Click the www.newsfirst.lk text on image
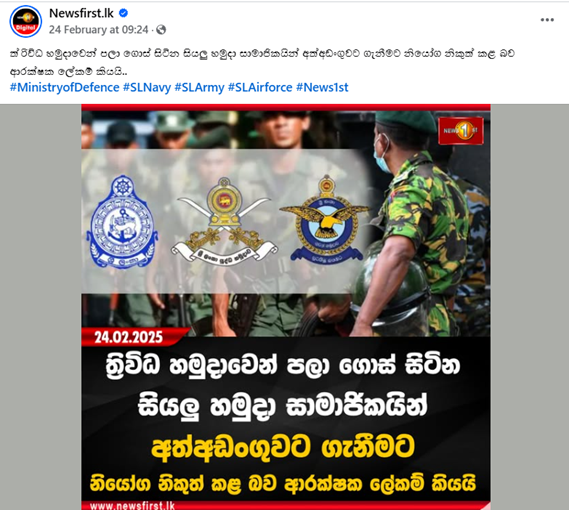This screenshot has height=510, width=569. click(x=132, y=506)
